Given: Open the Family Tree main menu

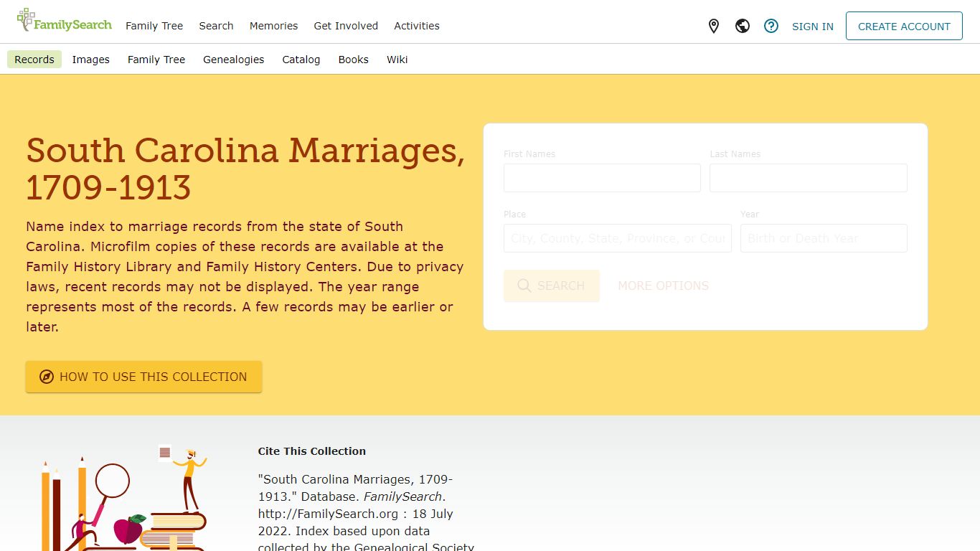Looking at the screenshot, I should [154, 26].
